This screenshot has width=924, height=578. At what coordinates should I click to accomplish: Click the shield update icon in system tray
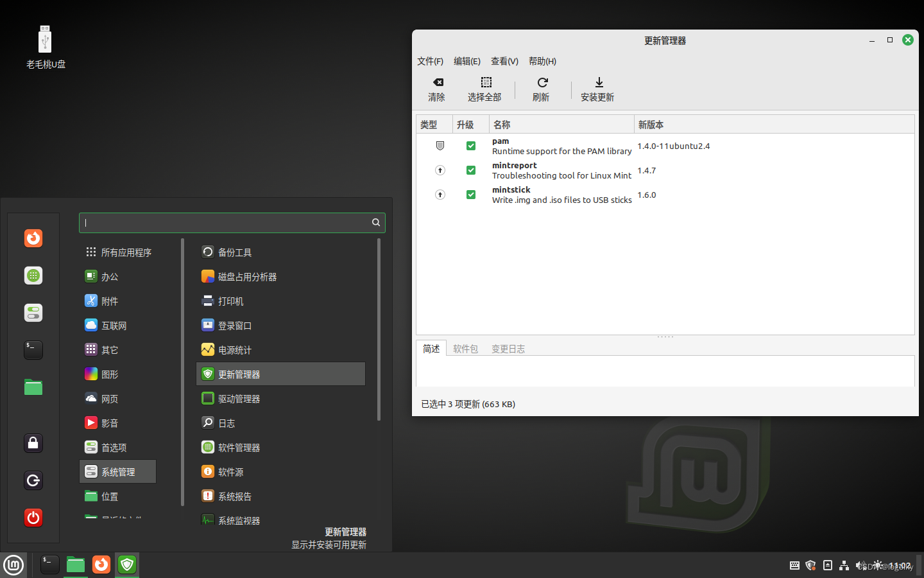pos(810,565)
